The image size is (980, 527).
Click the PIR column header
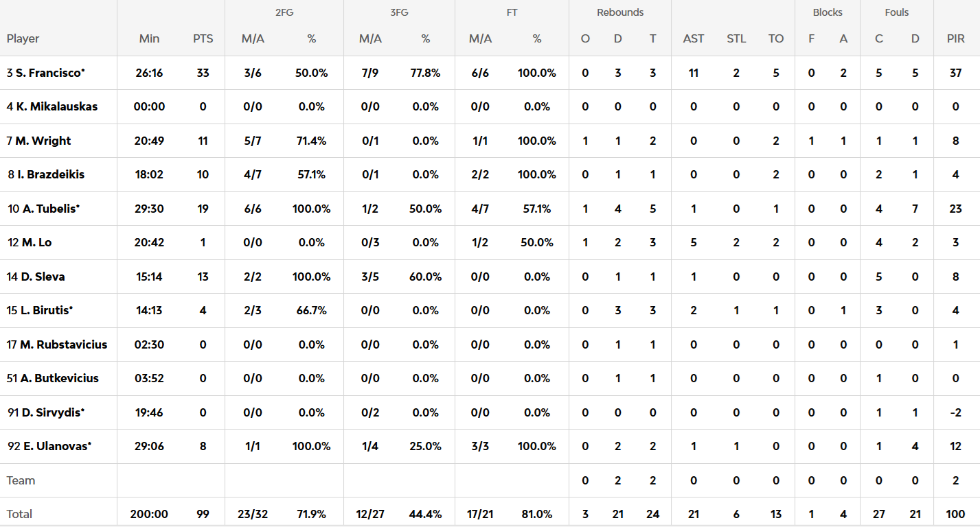coord(955,38)
